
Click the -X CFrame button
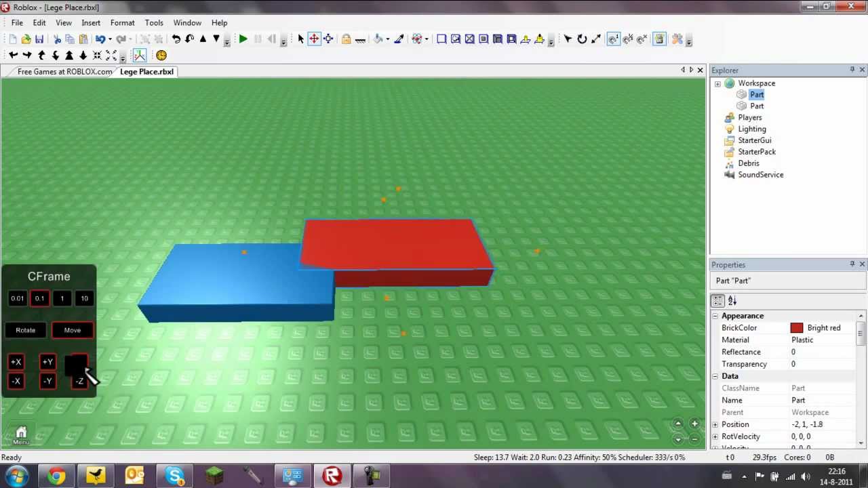click(x=16, y=382)
